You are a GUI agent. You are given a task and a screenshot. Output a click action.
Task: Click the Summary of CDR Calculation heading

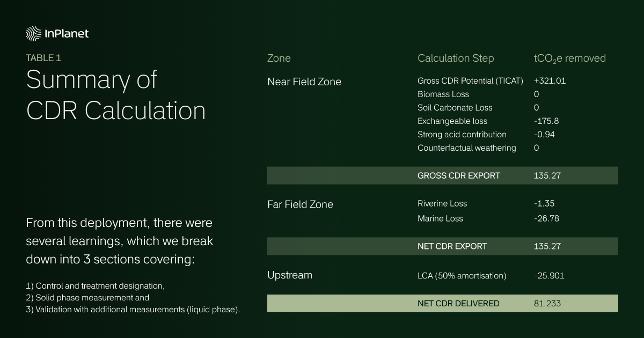click(116, 95)
